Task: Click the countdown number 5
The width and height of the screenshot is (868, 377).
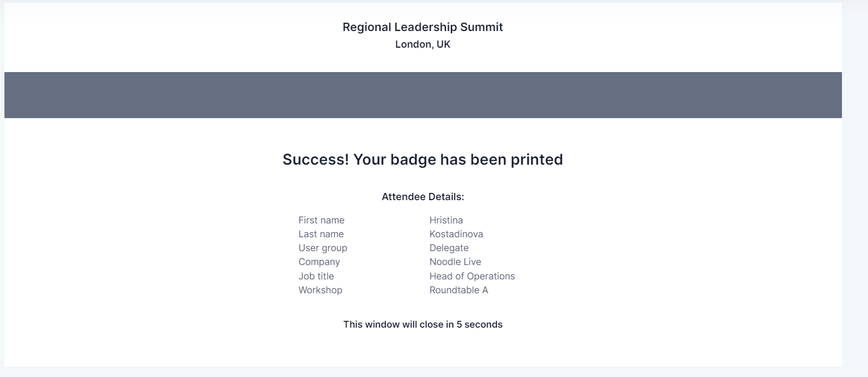Action: click(459, 324)
